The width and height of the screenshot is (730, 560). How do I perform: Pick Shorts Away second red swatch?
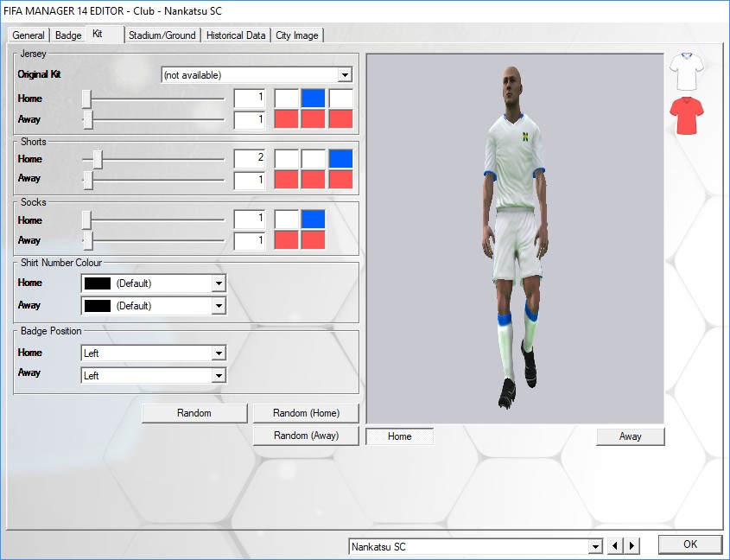click(314, 180)
